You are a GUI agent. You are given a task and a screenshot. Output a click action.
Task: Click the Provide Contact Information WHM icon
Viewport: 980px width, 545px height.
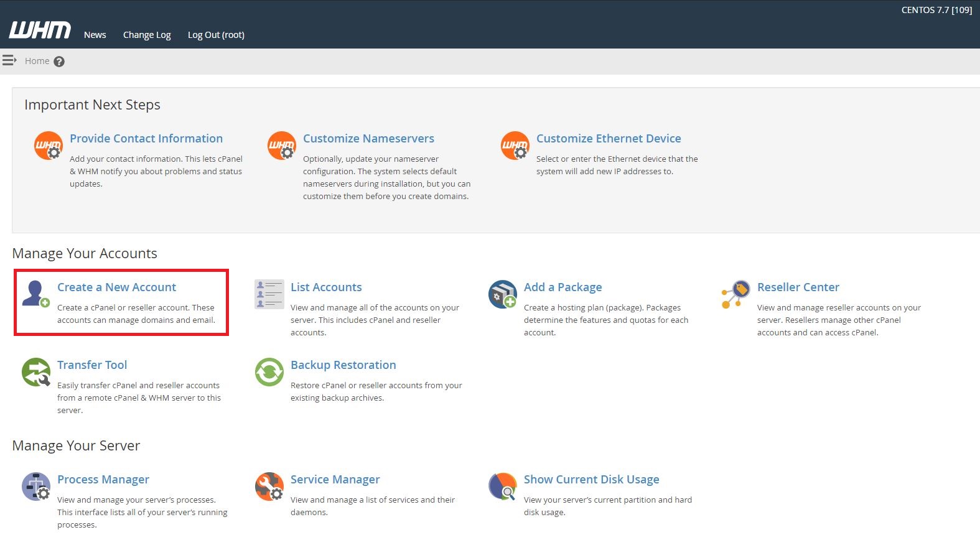49,146
